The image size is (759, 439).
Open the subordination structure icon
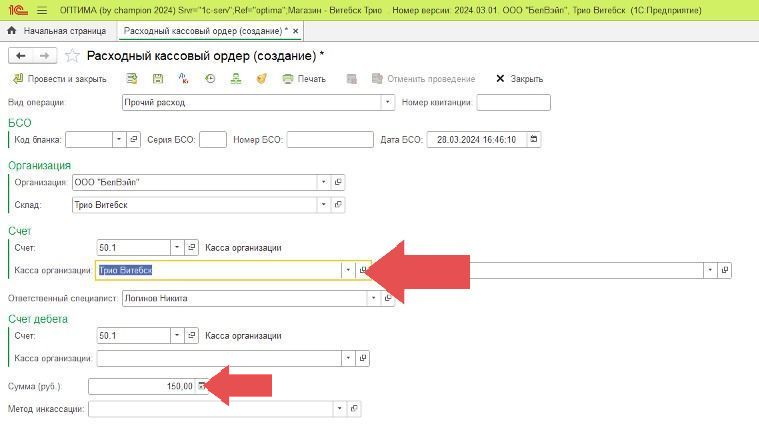pos(236,79)
